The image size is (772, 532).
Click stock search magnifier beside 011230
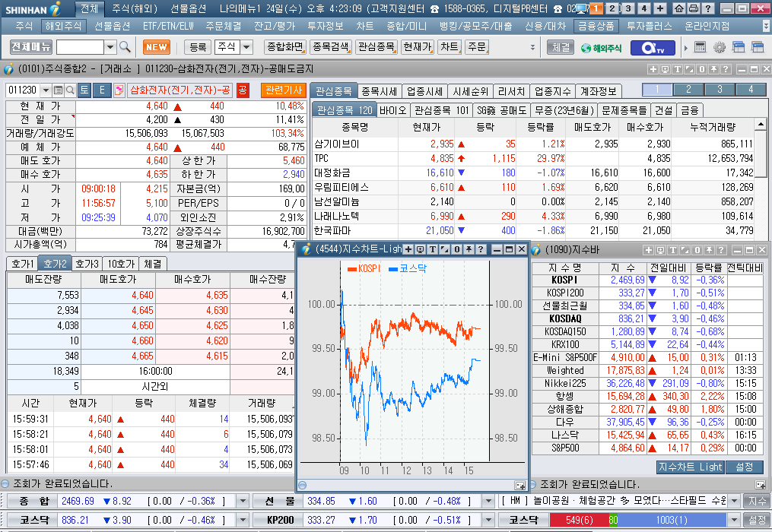(70, 90)
